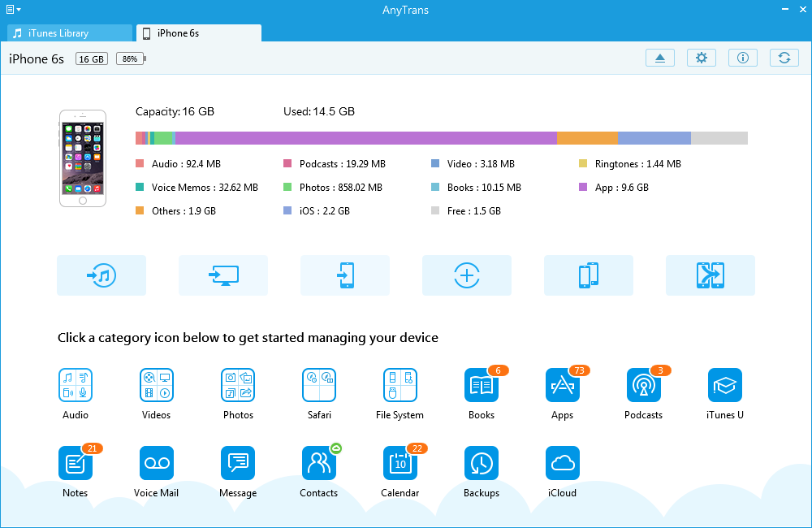The height and width of the screenshot is (528, 812).
Task: Click the transfer content to computer button
Action: click(x=223, y=275)
